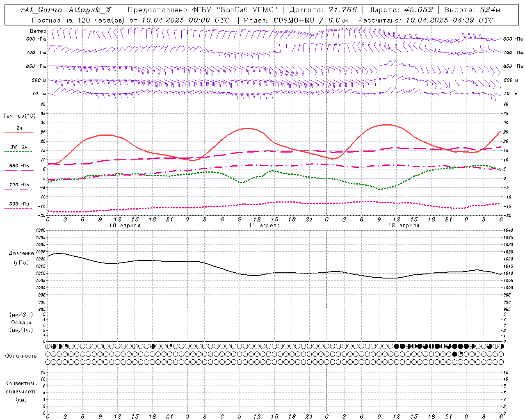The height and width of the screenshot is (420, 525).
Task: Click the Долгота: 71.766 value
Action: (323, 10)
